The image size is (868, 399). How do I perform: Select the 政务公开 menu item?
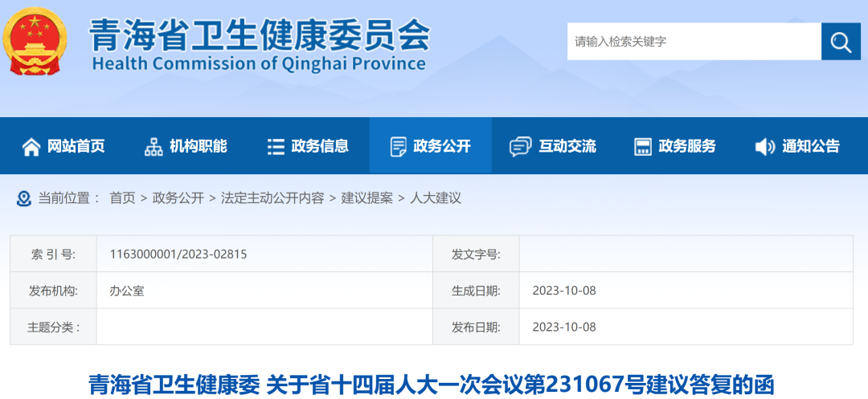[431, 146]
